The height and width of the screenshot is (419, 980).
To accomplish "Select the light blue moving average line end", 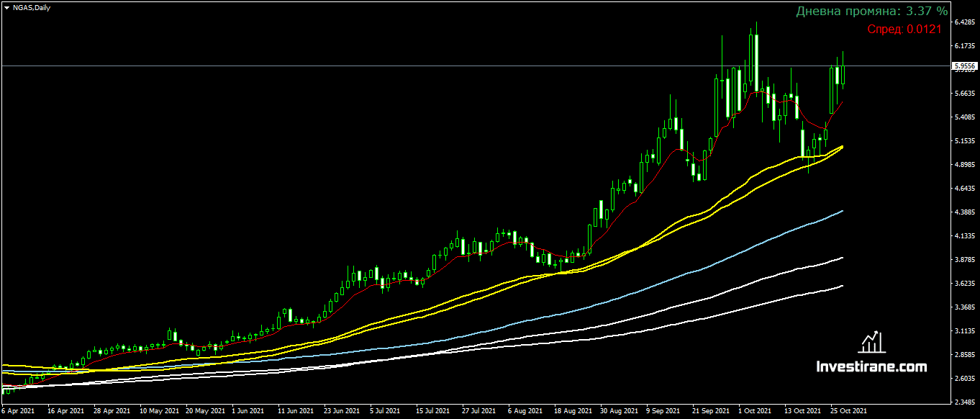I will [841, 211].
